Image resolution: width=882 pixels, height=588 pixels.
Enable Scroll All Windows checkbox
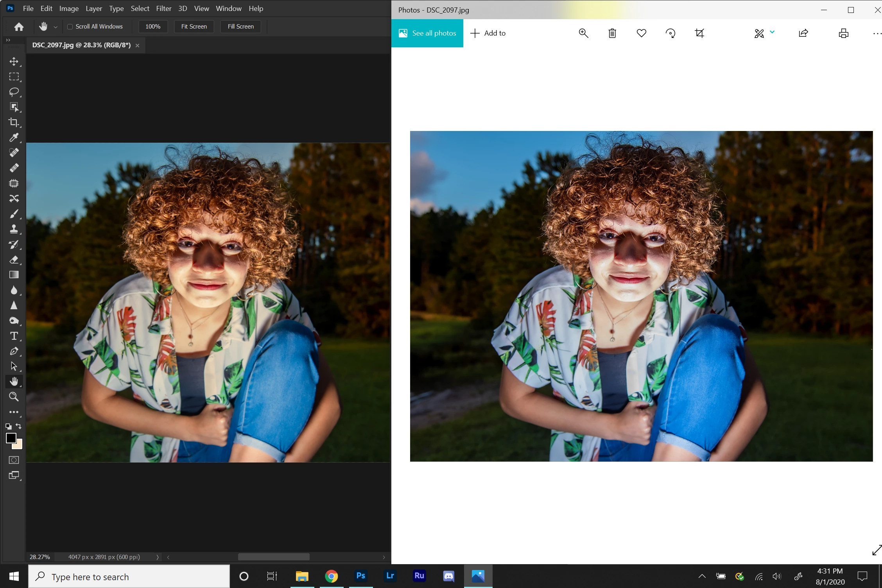point(70,27)
